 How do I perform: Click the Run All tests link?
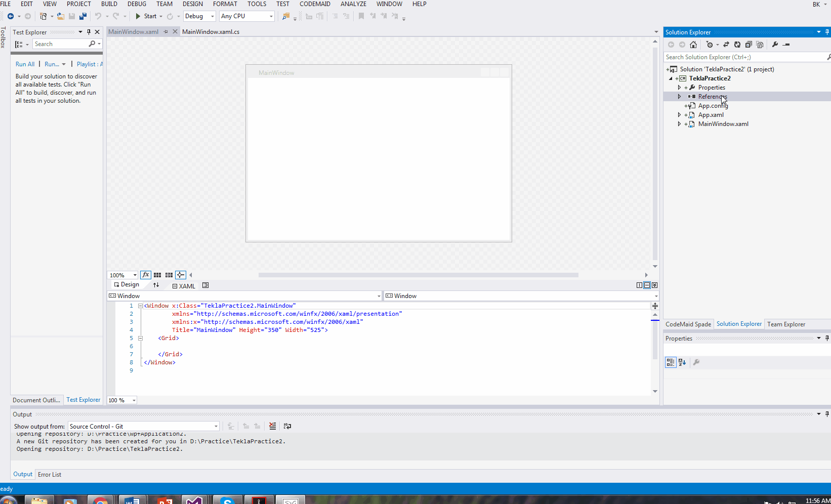pyautogui.click(x=25, y=64)
